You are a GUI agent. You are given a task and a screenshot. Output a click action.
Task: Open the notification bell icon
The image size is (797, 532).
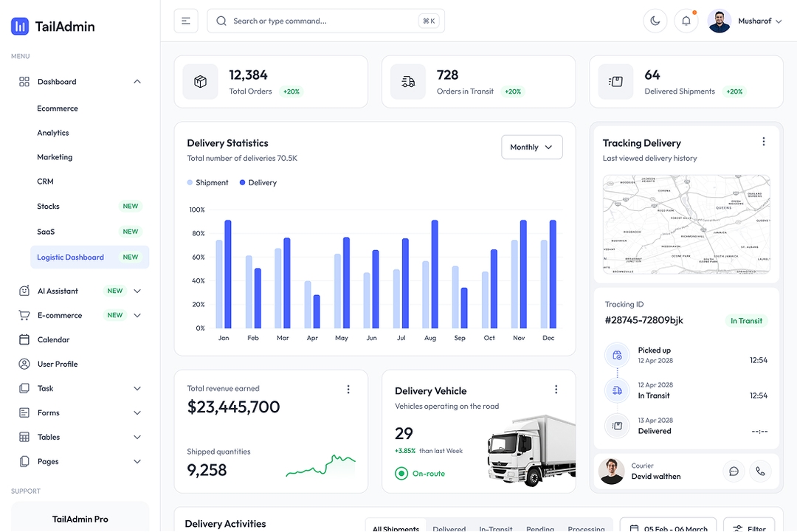click(686, 20)
